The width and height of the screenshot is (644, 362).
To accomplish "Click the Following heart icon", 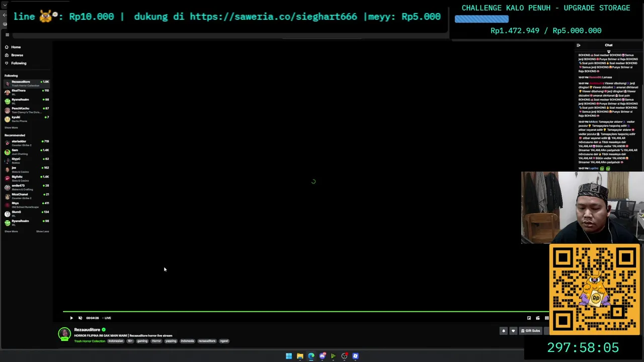I will (7, 63).
